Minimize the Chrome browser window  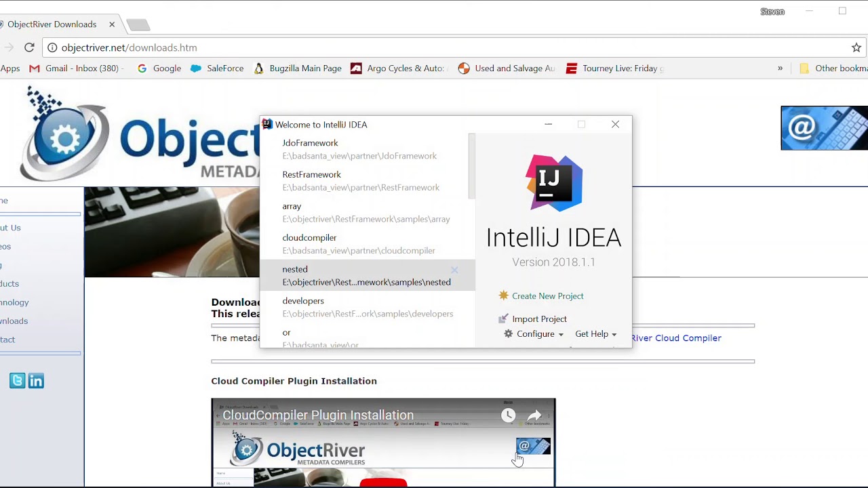(809, 11)
